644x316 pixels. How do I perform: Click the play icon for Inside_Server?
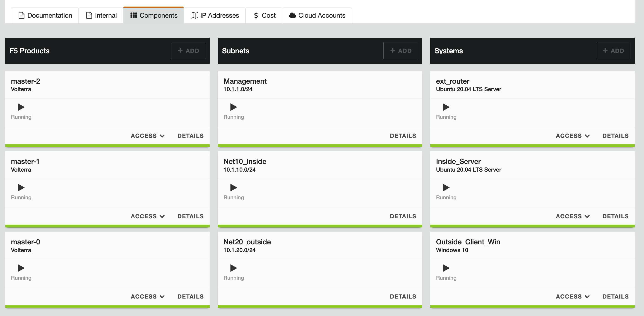446,187
